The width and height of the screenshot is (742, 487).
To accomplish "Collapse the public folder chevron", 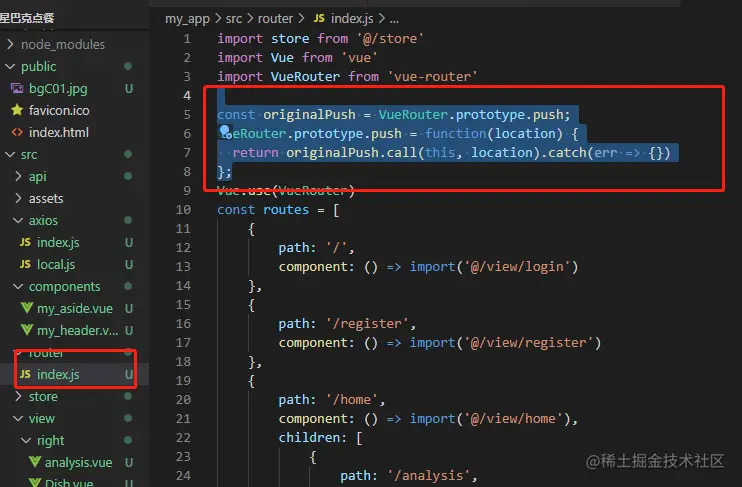I will tap(10, 67).
